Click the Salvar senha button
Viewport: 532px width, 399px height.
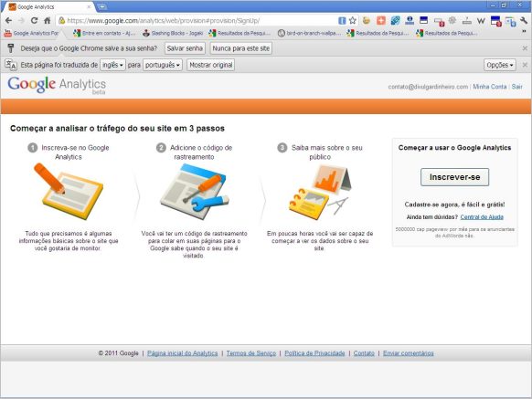click(185, 48)
